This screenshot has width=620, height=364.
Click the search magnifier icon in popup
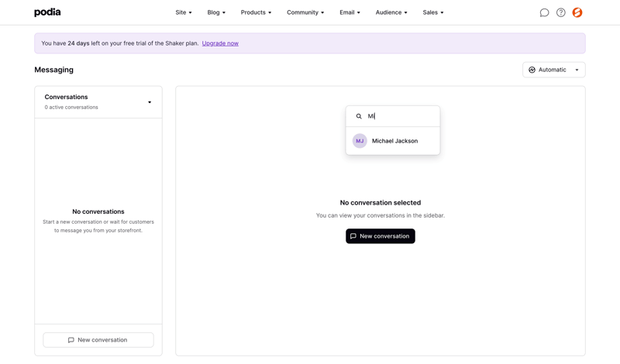[x=359, y=116]
